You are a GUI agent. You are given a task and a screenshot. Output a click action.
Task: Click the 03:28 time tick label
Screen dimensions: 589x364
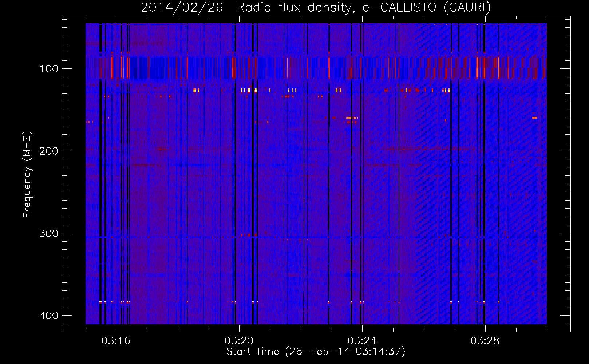pyautogui.click(x=485, y=341)
